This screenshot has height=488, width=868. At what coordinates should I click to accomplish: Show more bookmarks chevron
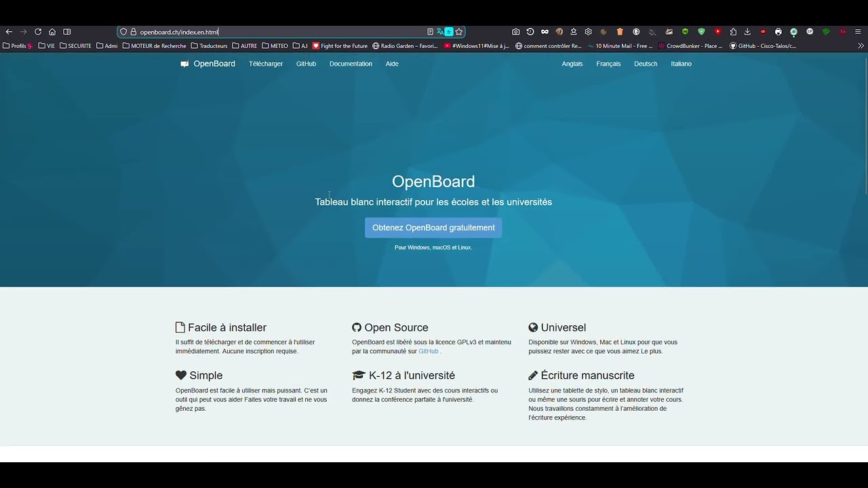tap(861, 46)
